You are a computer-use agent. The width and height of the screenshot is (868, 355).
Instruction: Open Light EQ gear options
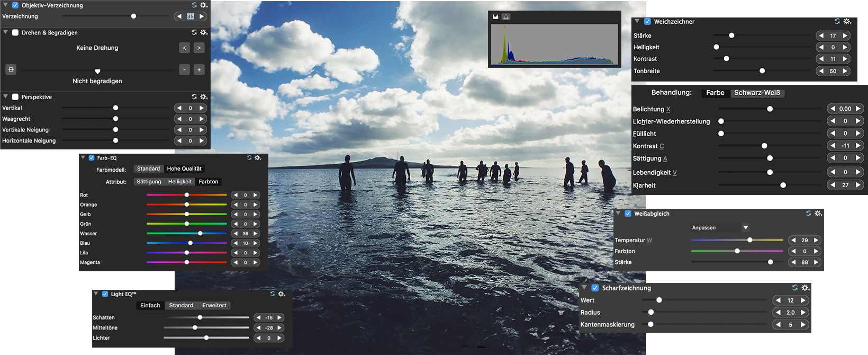tap(282, 294)
